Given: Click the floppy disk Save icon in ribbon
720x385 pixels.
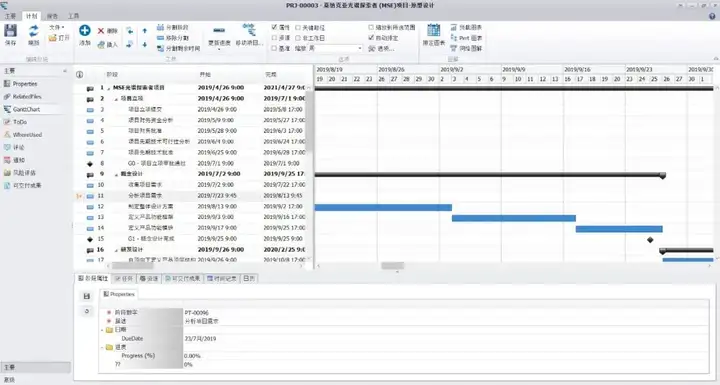Looking at the screenshot, I should pyautogui.click(x=11, y=31).
